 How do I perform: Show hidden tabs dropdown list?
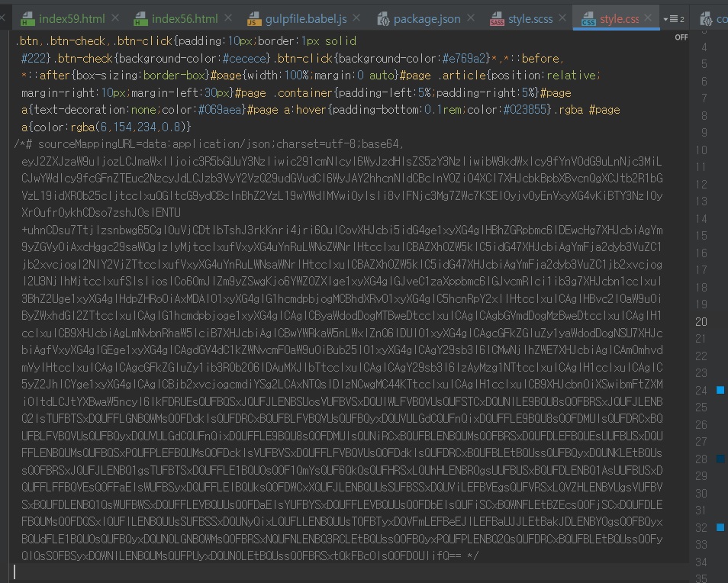click(672, 19)
